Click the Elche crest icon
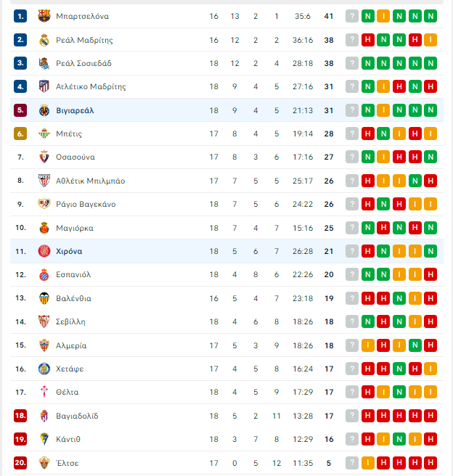 click(44, 463)
